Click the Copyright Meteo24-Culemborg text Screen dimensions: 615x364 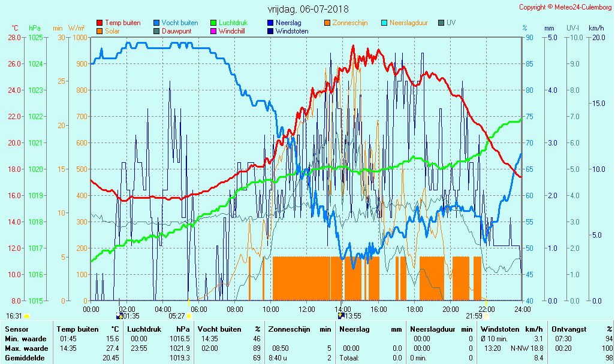[565, 7]
